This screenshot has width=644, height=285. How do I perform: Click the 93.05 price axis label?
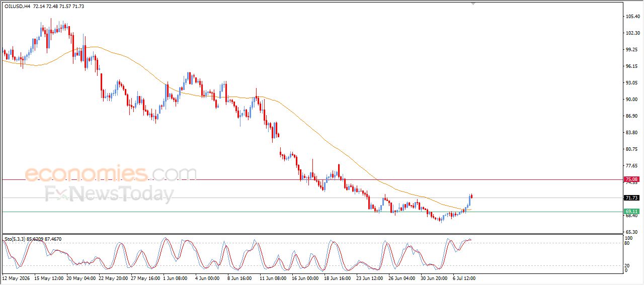tap(631, 83)
